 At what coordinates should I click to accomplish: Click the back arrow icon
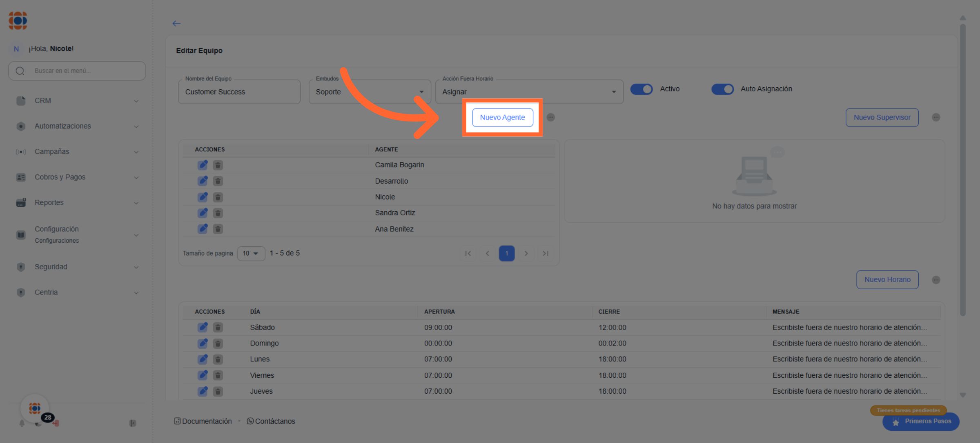[x=176, y=24]
